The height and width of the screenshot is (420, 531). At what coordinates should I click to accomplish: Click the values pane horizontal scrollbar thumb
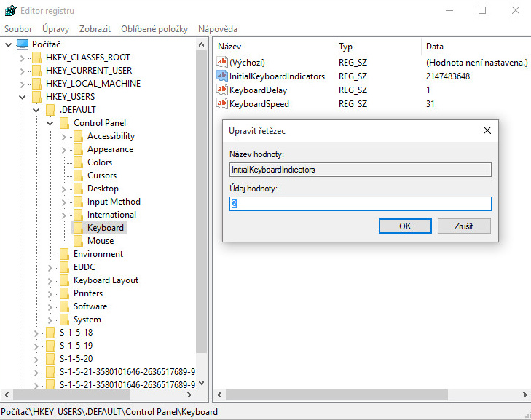337,395
